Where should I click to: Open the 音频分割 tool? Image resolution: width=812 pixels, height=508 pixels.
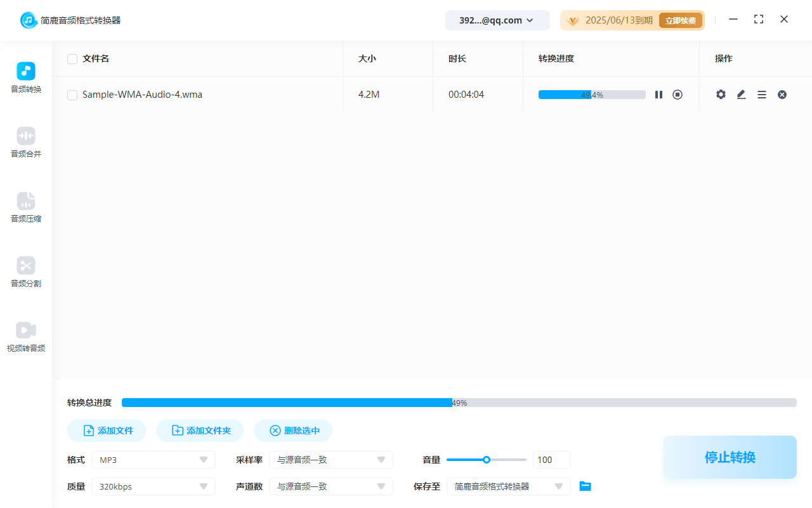point(25,272)
